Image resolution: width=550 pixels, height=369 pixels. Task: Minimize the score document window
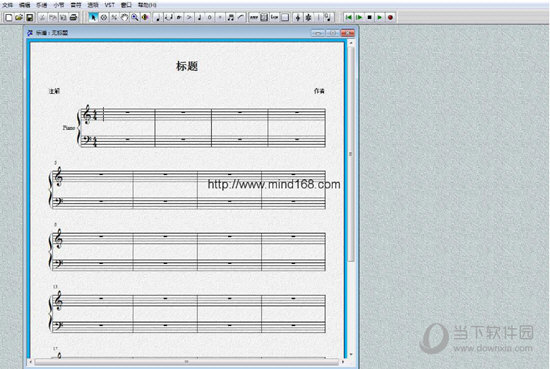[x=318, y=33]
